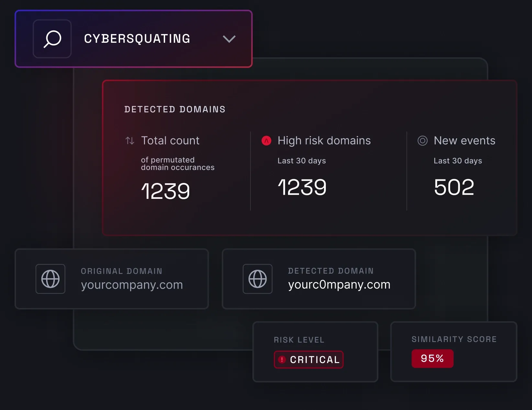The height and width of the screenshot is (410, 532).
Task: Select the High risk domains 1239 value
Action: [x=302, y=187]
